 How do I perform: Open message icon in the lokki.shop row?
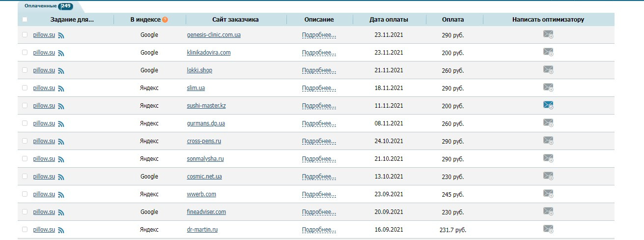[548, 70]
